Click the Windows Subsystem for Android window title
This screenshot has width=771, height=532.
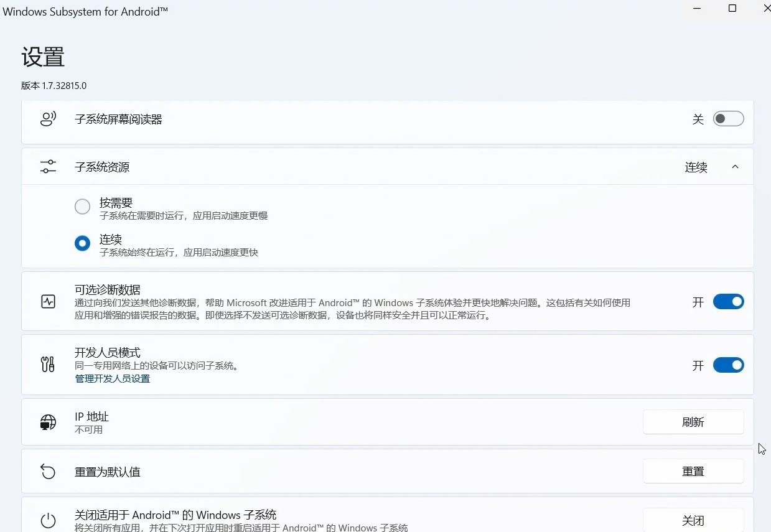click(86, 11)
